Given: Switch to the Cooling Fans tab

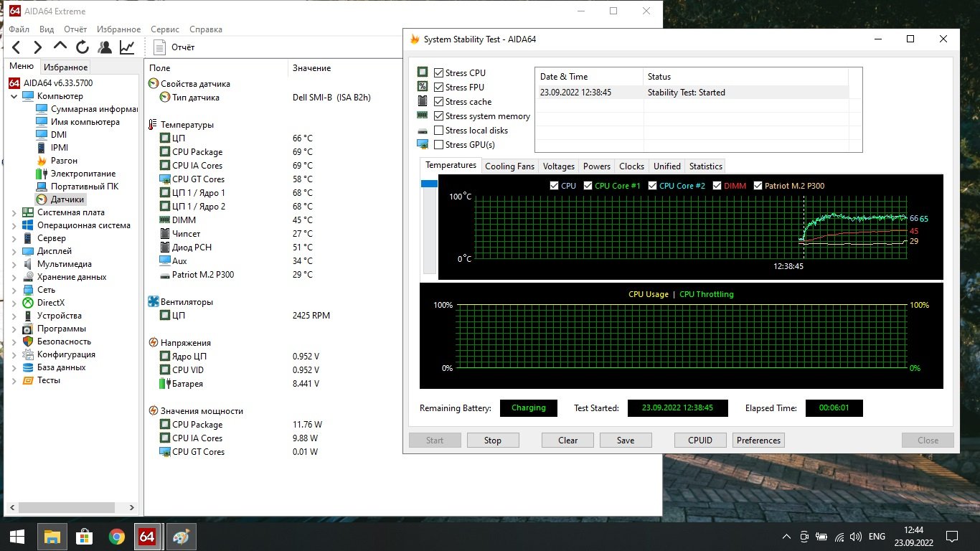Looking at the screenshot, I should [509, 166].
